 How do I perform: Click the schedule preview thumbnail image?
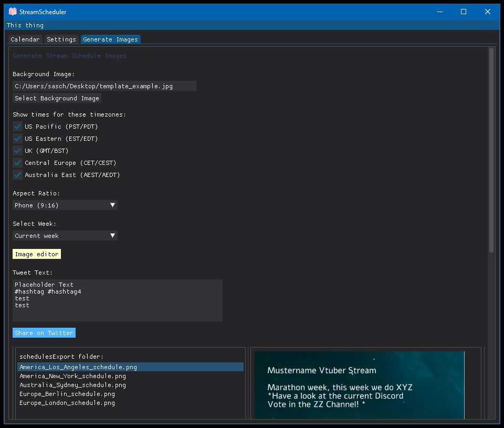(360, 385)
